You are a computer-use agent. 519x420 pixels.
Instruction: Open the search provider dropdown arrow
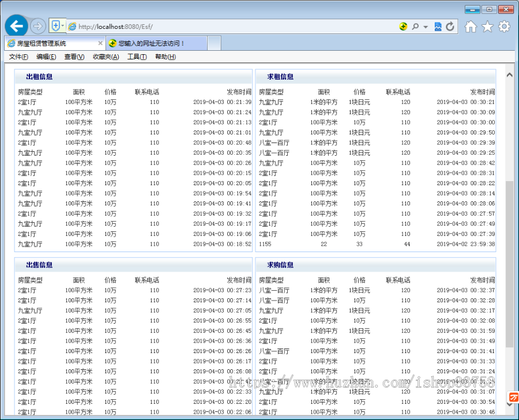(x=424, y=26)
